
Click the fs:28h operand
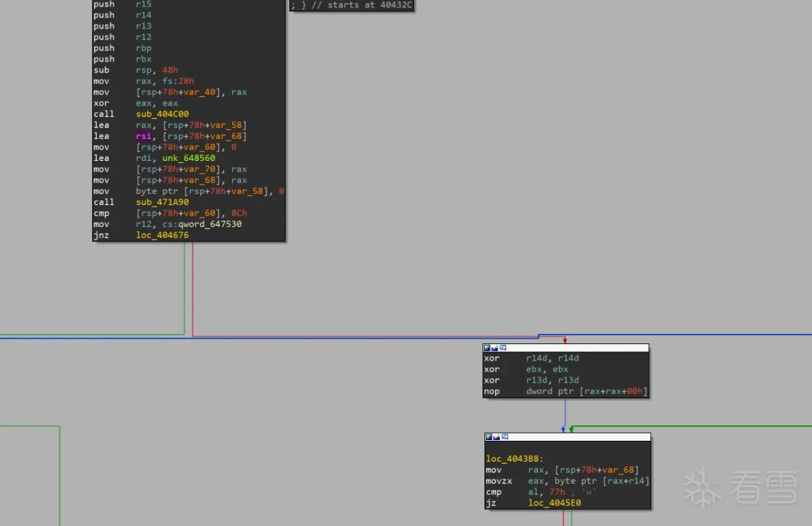click(178, 81)
